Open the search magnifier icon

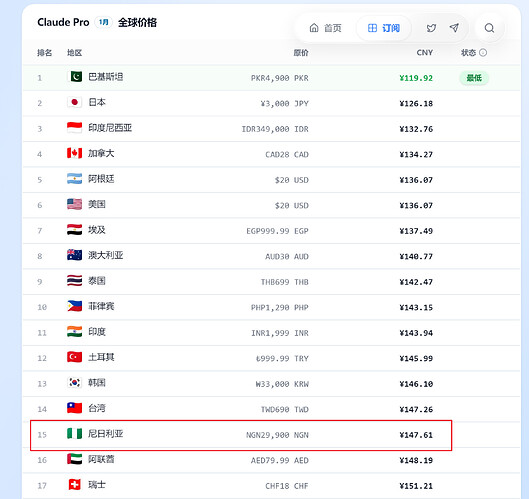click(489, 28)
